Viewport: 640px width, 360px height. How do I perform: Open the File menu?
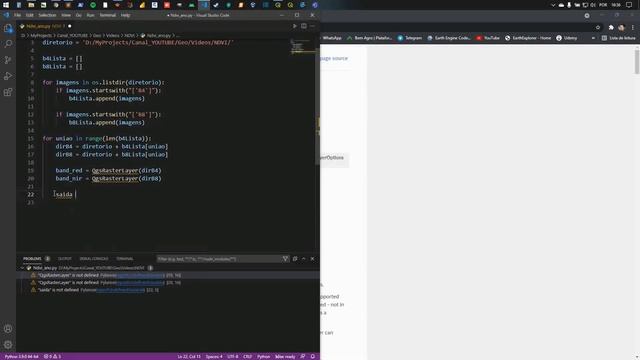tap(17, 15)
